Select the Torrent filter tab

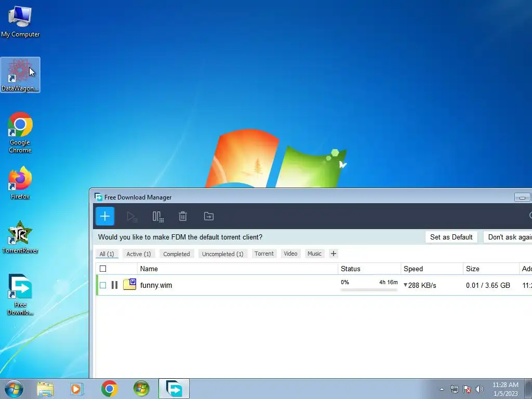click(x=264, y=254)
